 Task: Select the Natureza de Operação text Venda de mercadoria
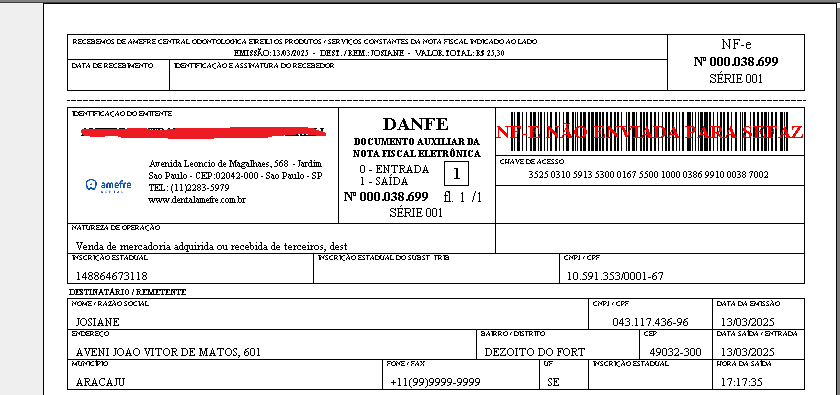[x=212, y=247]
